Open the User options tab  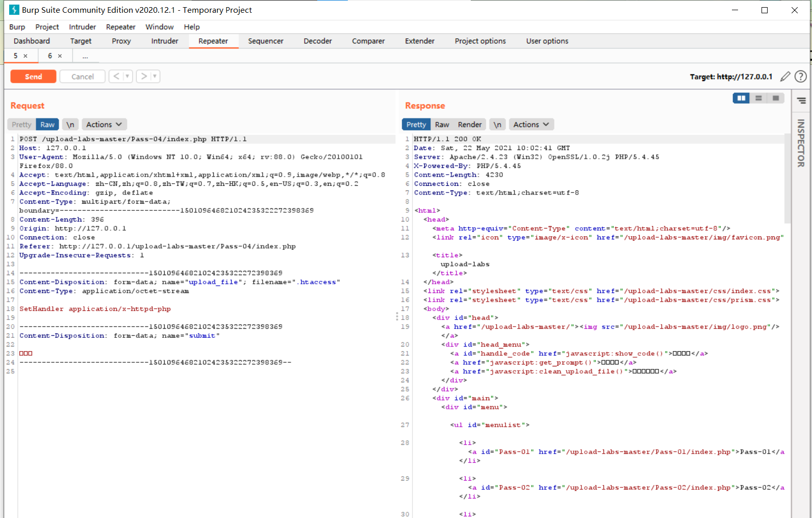(547, 41)
